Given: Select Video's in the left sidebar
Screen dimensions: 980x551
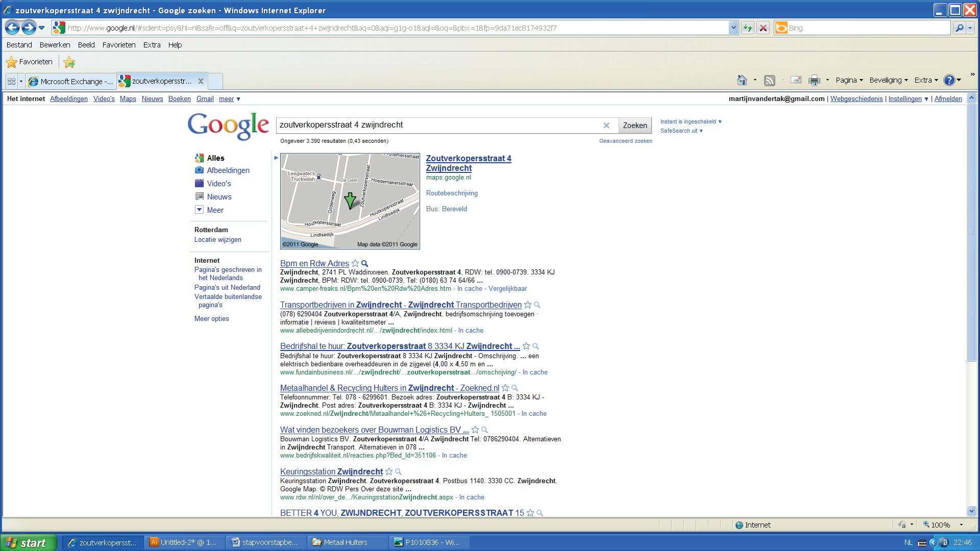Looking at the screenshot, I should pos(219,184).
